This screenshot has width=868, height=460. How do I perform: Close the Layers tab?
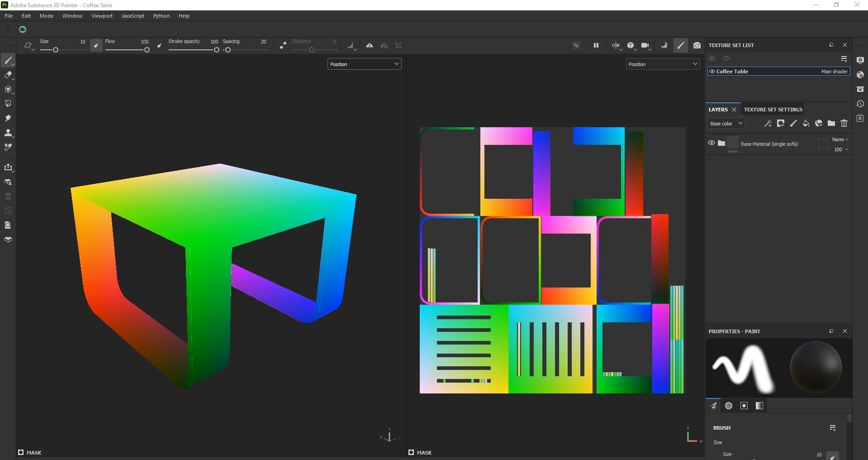[734, 110]
